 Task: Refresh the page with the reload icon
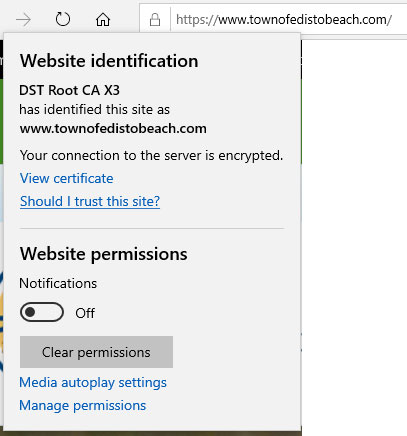63,19
